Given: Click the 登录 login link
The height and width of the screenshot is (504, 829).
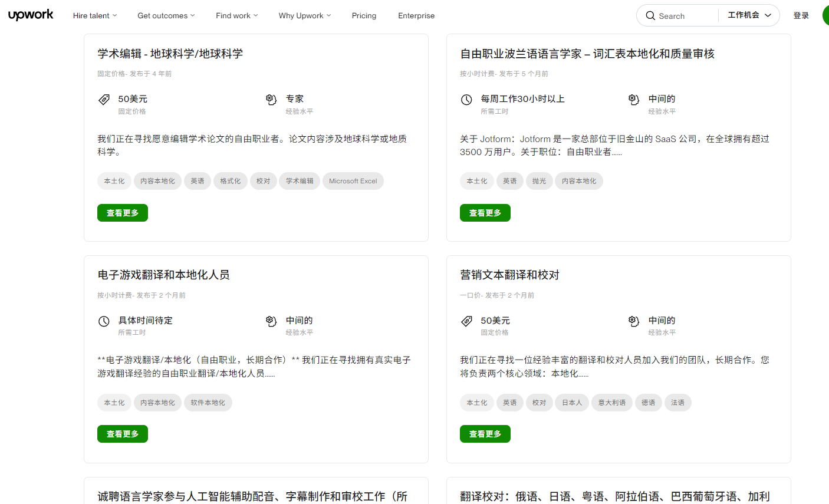Looking at the screenshot, I should [x=801, y=16].
